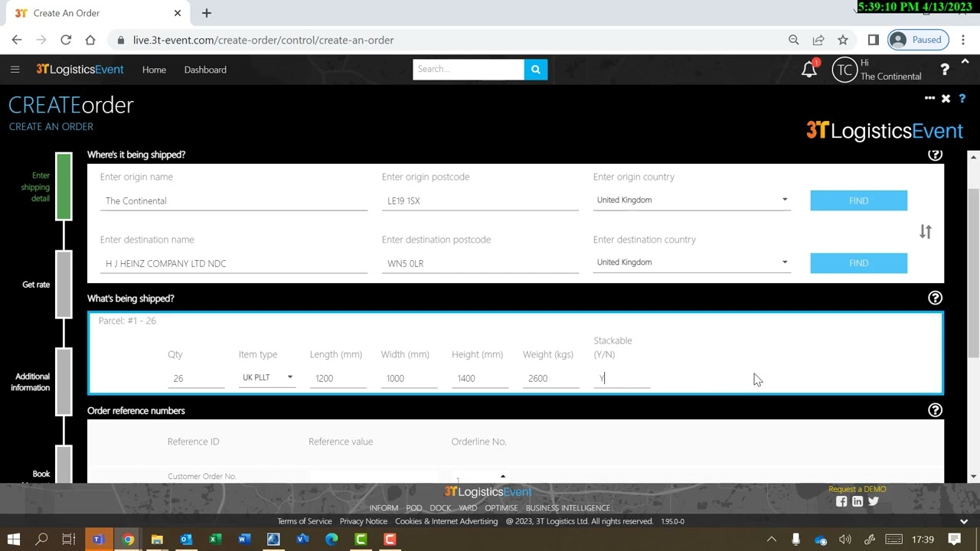Click the blue question mark help icon
Screen dimensions: 980x551
pos(962,99)
